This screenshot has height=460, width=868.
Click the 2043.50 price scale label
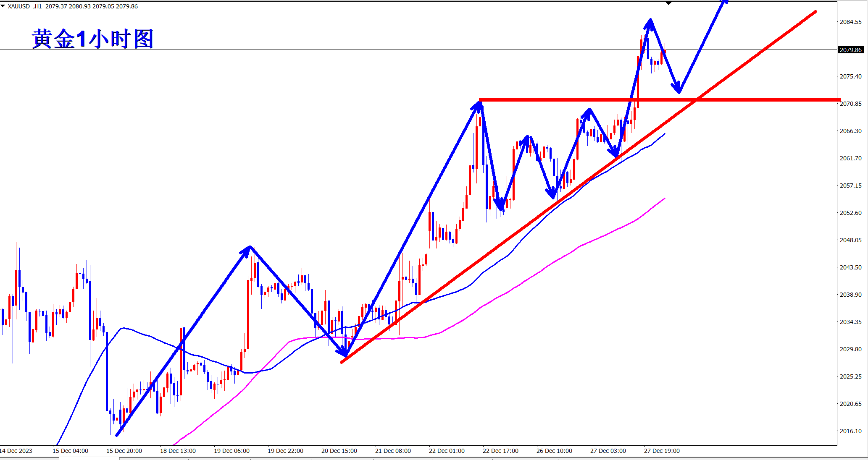pyautogui.click(x=850, y=267)
